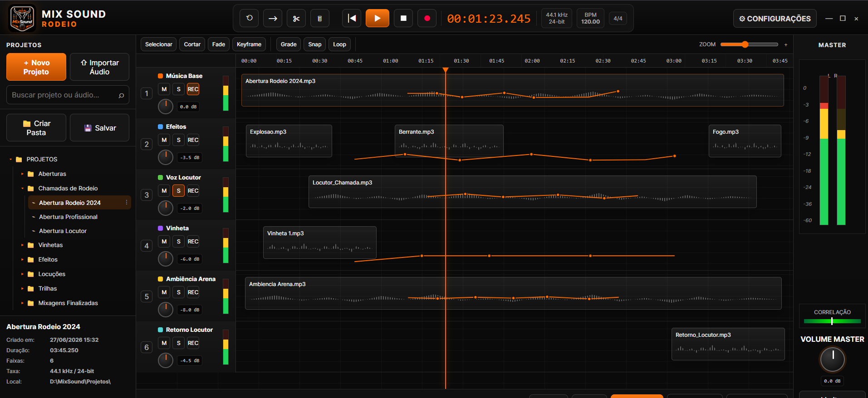The height and width of the screenshot is (398, 868).
Task: Click the Retorno Locutor volume knob
Action: pos(166,360)
